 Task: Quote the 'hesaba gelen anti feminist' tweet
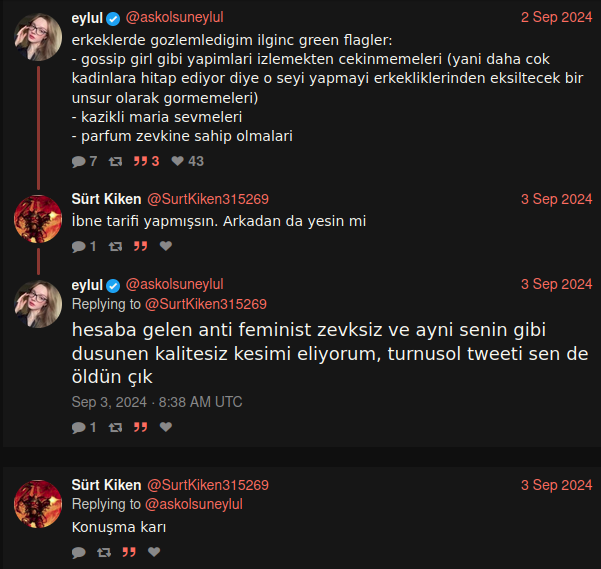click(x=141, y=427)
